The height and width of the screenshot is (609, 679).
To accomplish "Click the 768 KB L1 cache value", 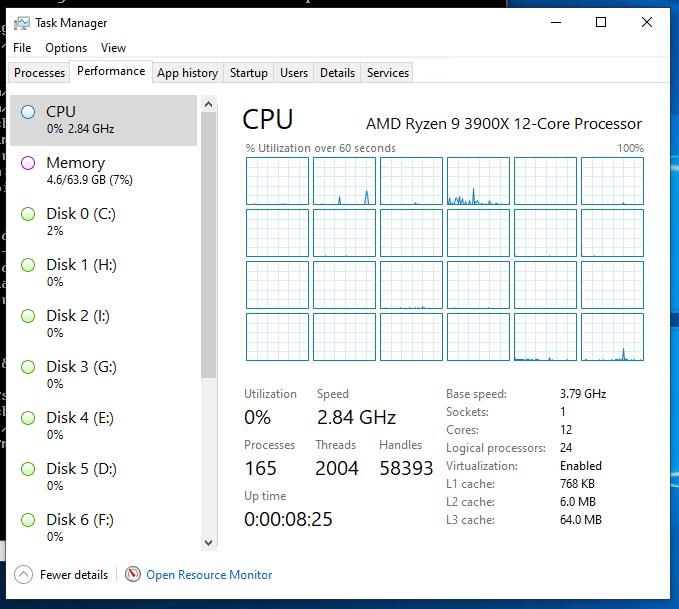I will click(577, 484).
